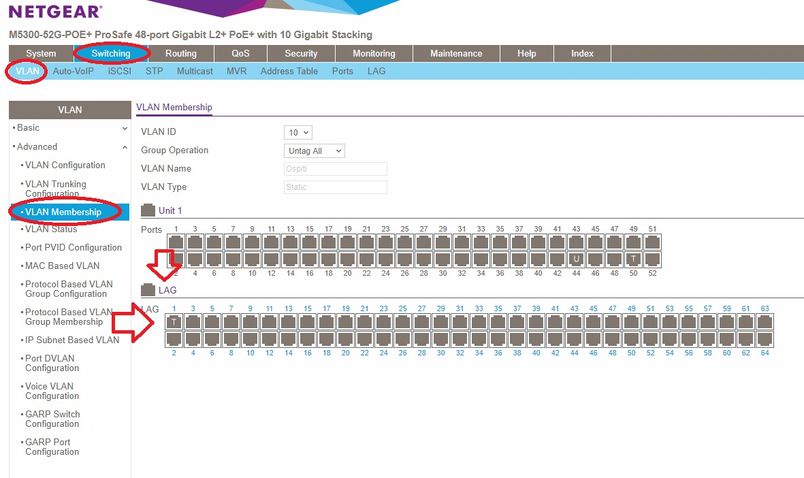804x478 pixels.
Task: Open the VLAN ID dropdown
Action: [298, 132]
